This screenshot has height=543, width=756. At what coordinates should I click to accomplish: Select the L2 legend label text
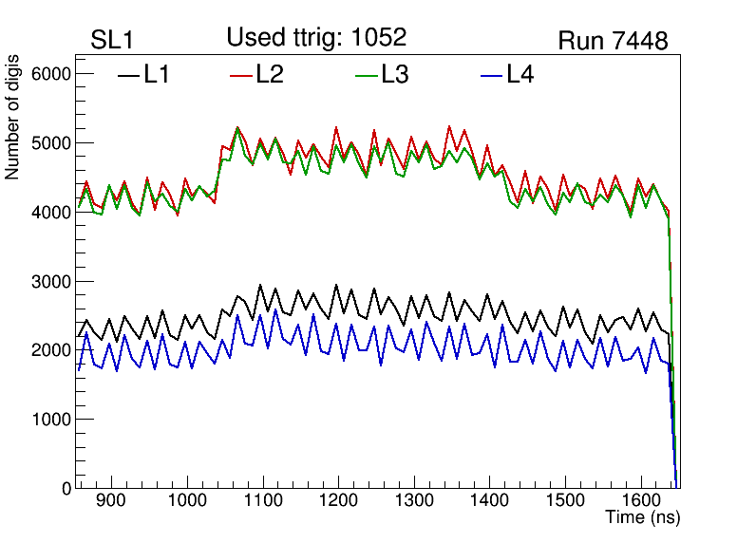pos(270,75)
